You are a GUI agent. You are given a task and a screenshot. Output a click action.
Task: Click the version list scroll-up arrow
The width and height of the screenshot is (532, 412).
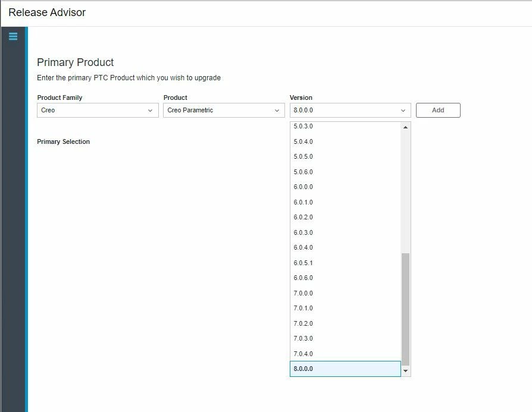click(x=405, y=127)
